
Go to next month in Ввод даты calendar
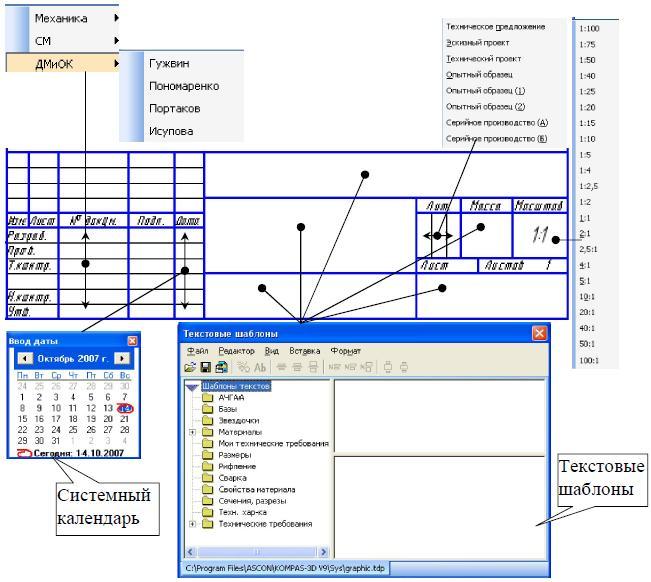tap(122, 358)
